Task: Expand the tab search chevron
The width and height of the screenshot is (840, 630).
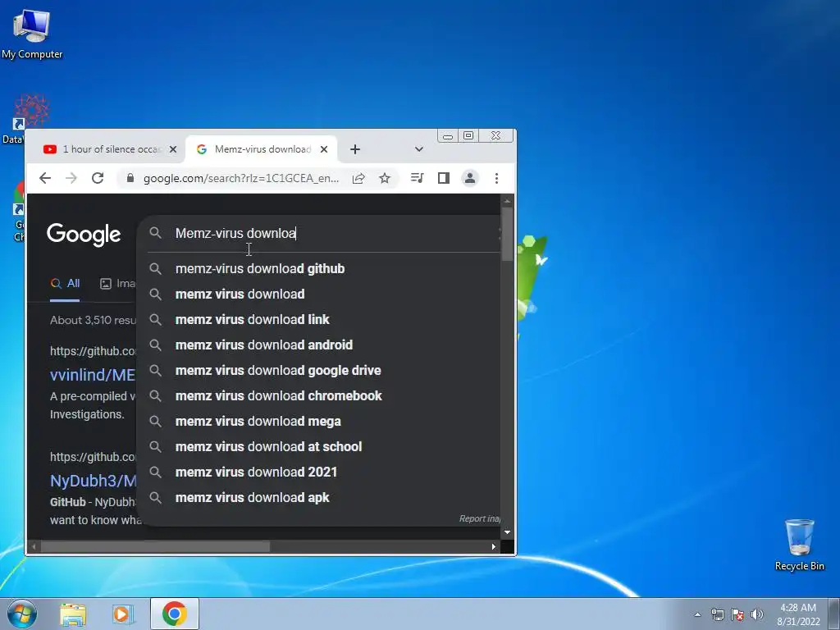Action: (419, 149)
